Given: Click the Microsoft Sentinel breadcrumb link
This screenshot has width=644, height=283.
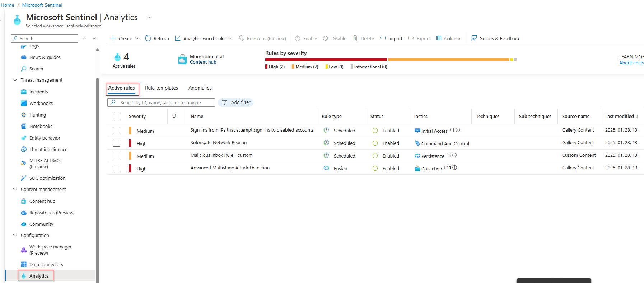Looking at the screenshot, I should (42, 5).
